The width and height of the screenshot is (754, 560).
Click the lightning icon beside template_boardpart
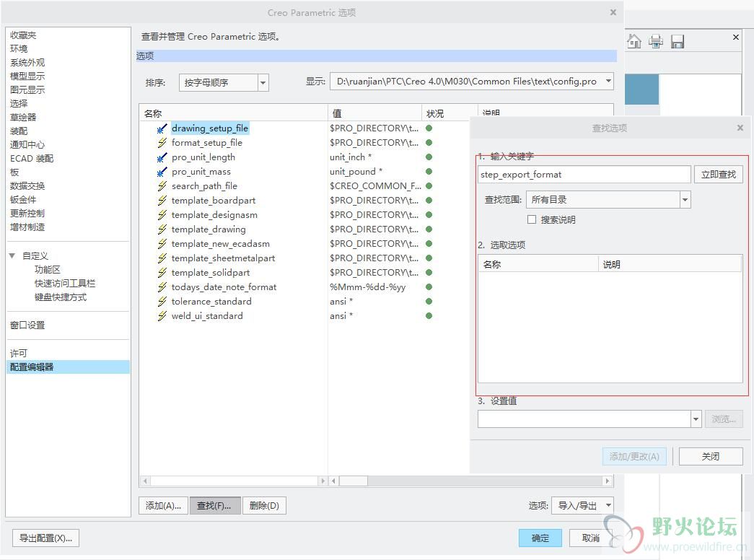(162, 201)
